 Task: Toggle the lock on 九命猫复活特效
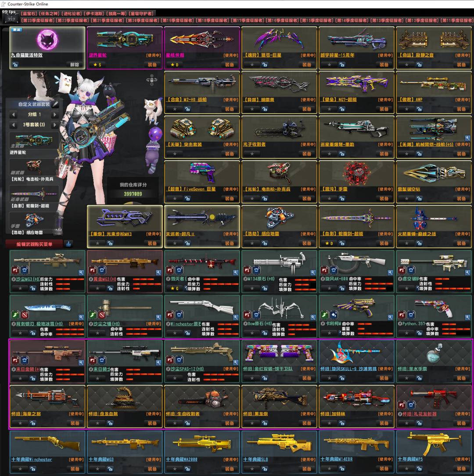(x=15, y=64)
